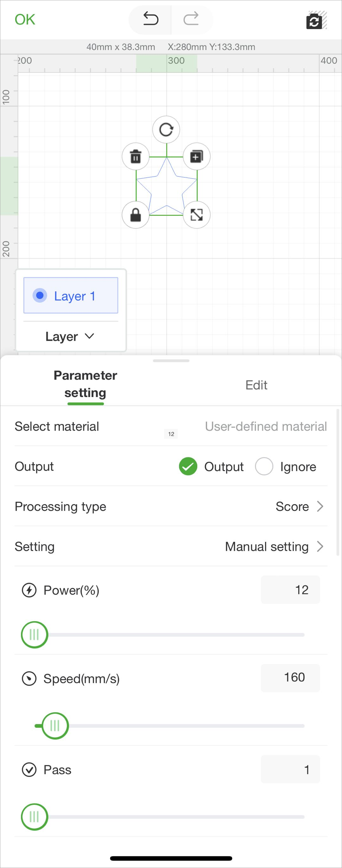Open User-defined material selection
This screenshot has height=868, width=342.
coord(265,426)
